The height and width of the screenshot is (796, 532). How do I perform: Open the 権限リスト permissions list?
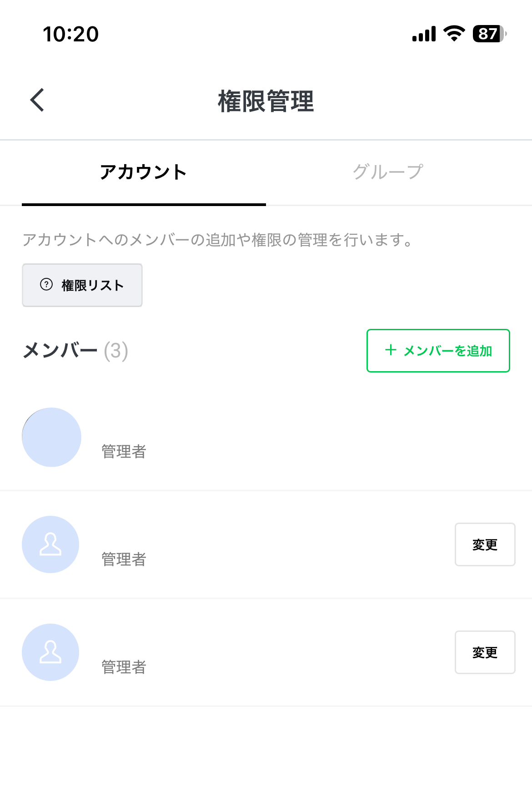tap(82, 285)
